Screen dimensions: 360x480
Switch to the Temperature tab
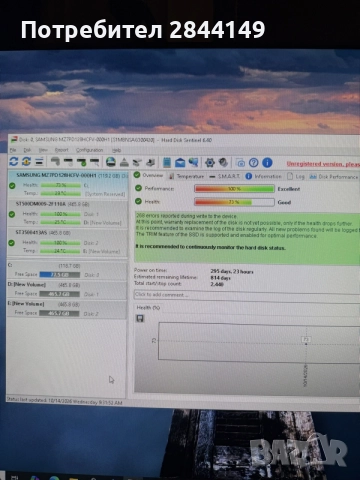click(187, 176)
